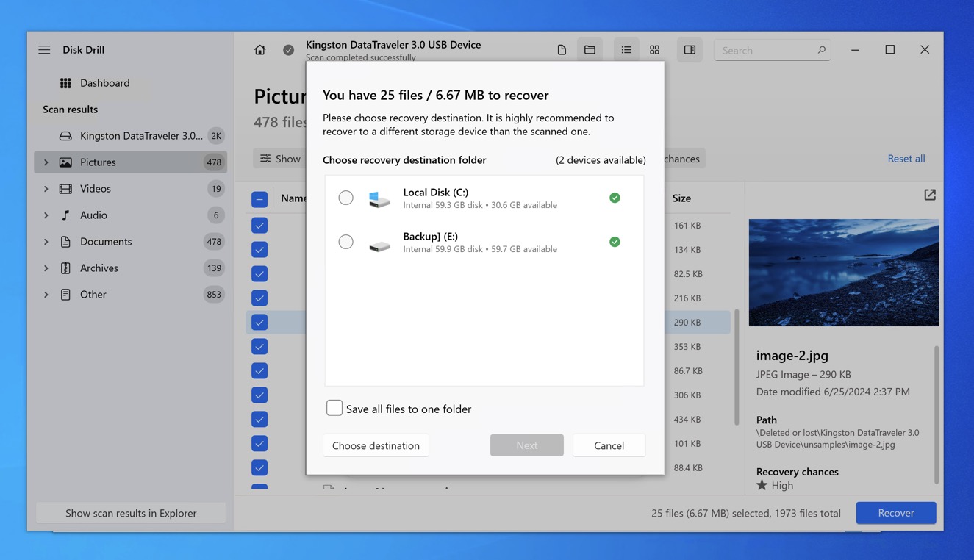974x560 pixels.
Task: Cancel the recovery destination dialog
Action: (x=609, y=445)
